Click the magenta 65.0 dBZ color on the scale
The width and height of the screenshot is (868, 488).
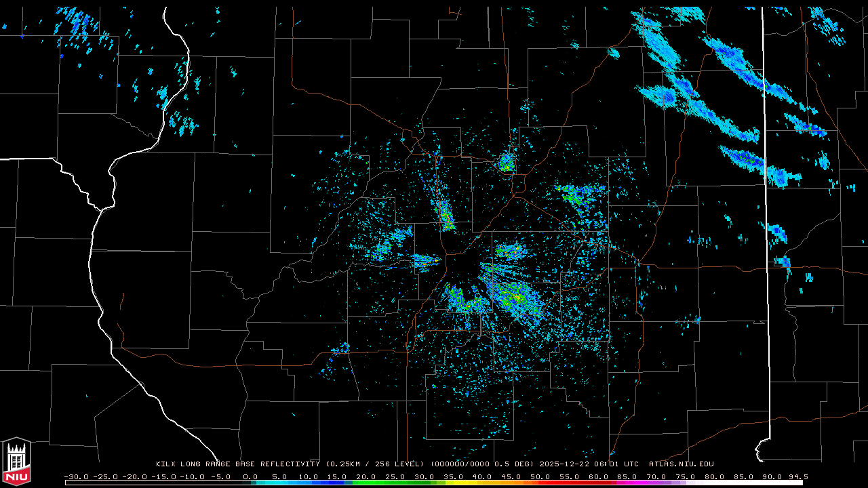coord(627,483)
